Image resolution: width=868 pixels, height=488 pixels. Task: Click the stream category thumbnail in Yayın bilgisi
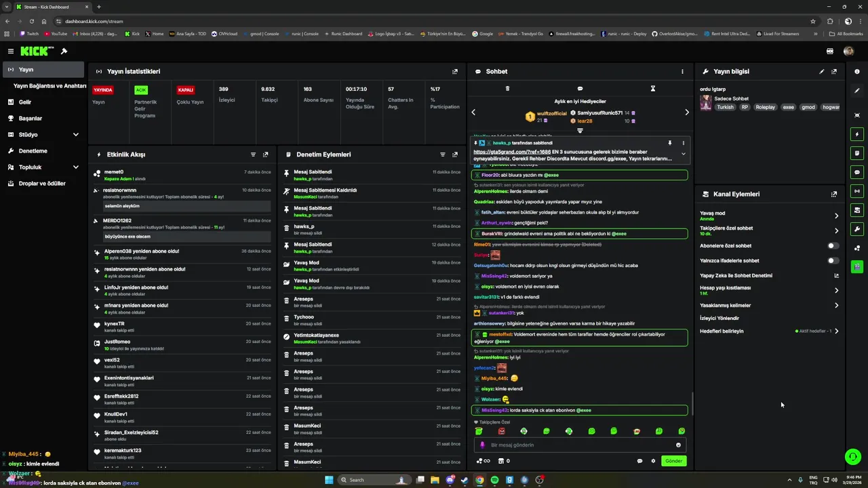706,102
